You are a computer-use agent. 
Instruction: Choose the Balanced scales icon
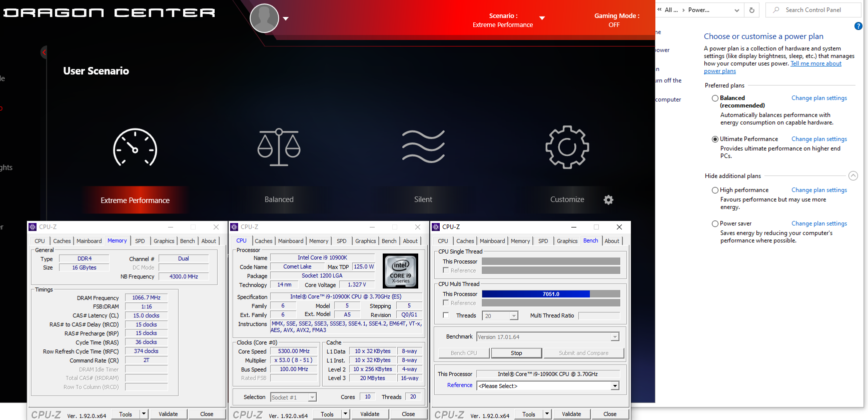click(279, 147)
